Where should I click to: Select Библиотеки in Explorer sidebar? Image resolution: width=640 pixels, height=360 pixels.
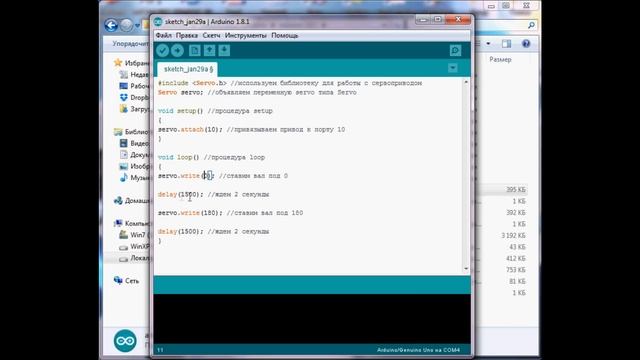coord(131,132)
